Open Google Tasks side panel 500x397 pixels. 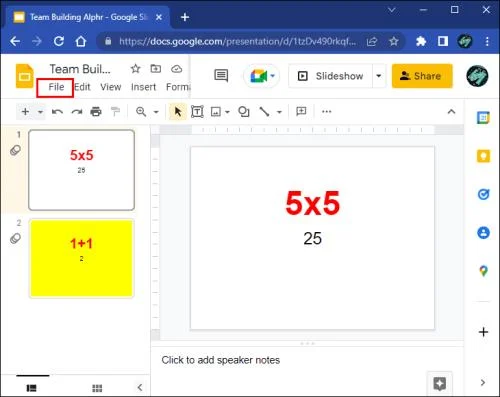483,194
